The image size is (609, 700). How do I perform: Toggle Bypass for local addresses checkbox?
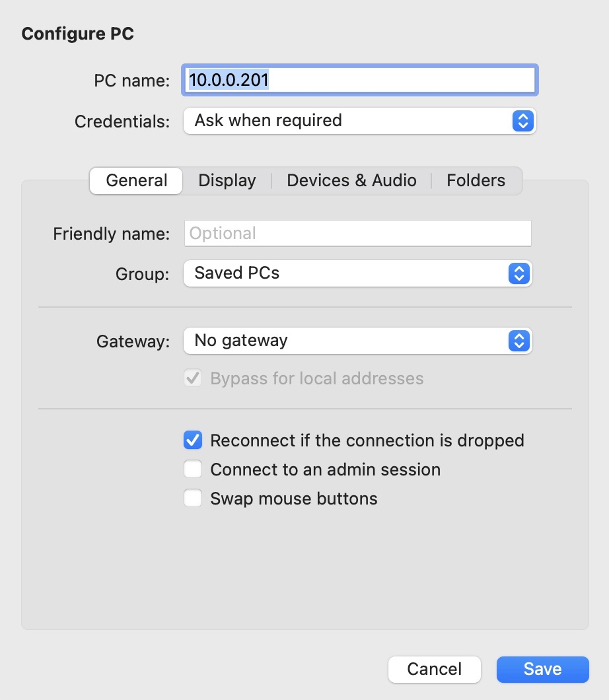point(193,378)
